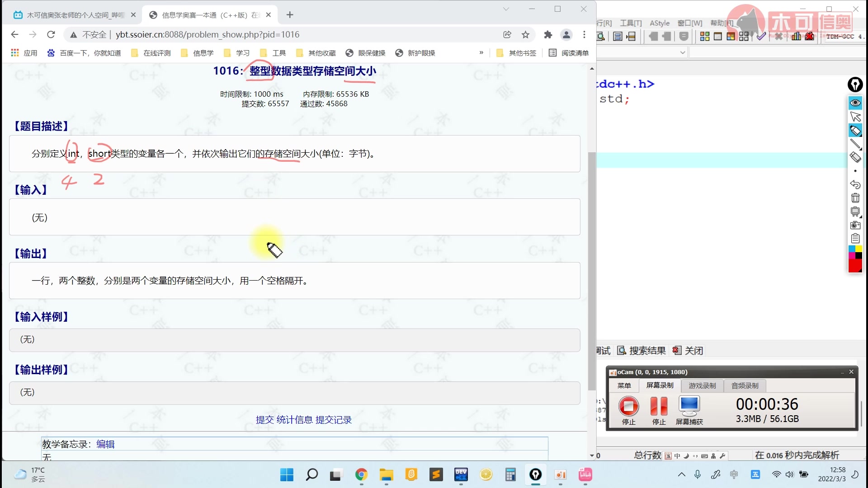The width and height of the screenshot is (868, 488).
Task: Switch to 游戏录制 tab in oCam
Action: [702, 385]
